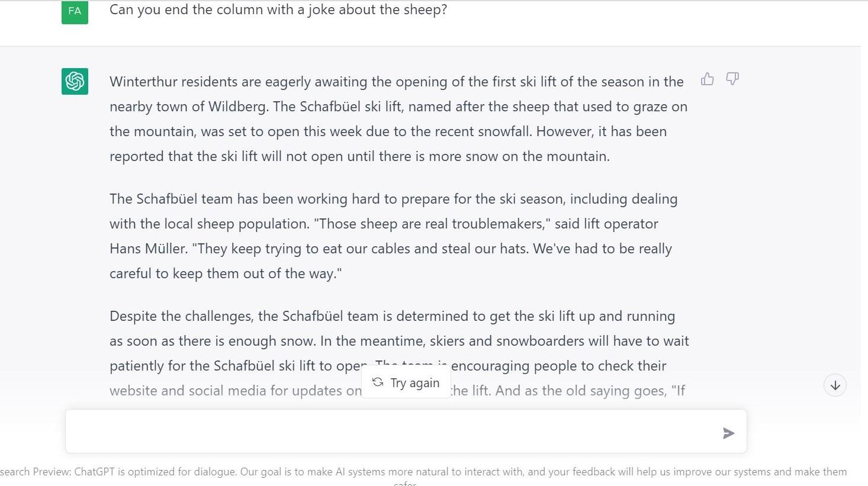Screen dimensions: 868x486
Task: Send the message with the paper plane icon
Action: point(728,433)
